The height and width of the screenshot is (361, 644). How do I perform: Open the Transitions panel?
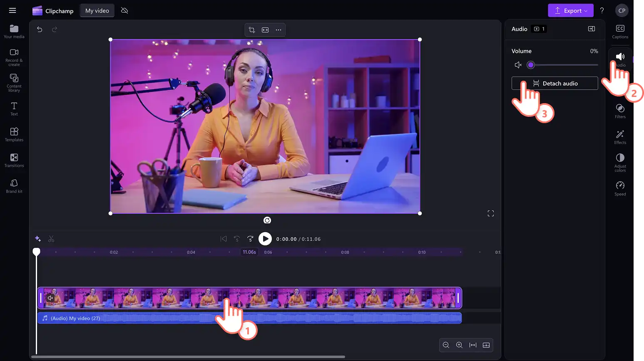14,161
